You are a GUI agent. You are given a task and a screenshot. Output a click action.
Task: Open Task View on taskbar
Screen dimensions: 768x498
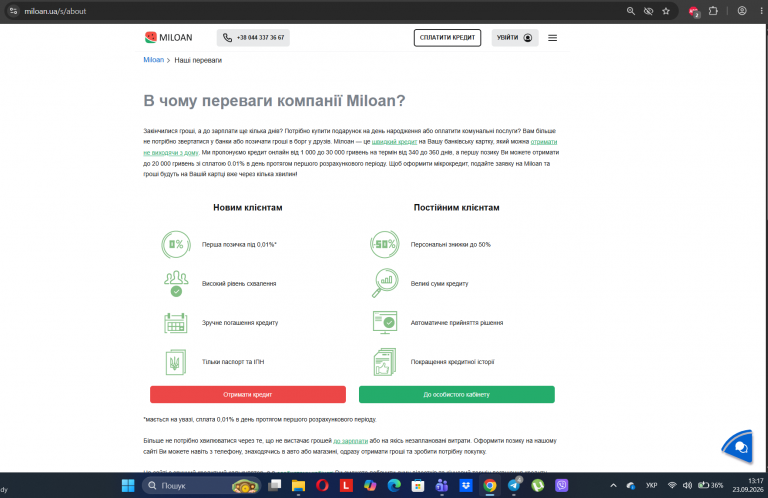pyautogui.click(x=275, y=485)
